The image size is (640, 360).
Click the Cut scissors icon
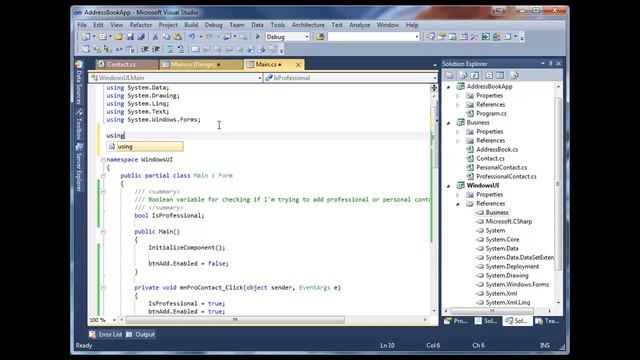point(155,37)
